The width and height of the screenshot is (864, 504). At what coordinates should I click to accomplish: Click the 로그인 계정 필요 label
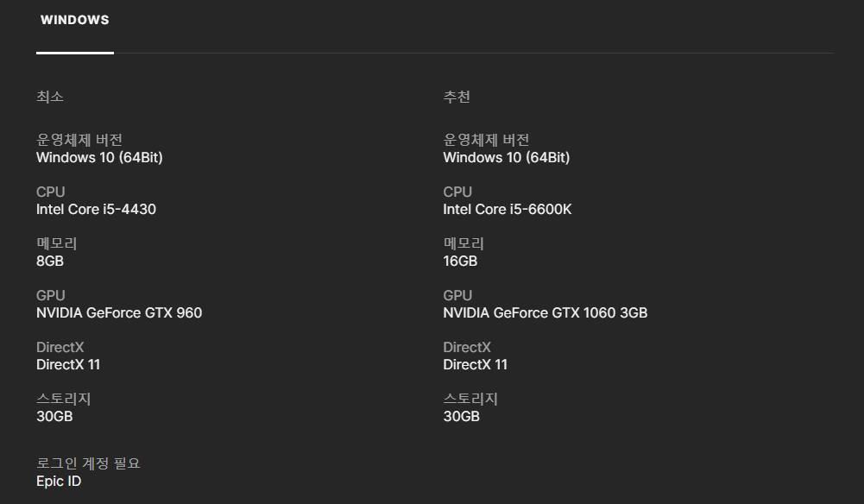click(x=88, y=463)
